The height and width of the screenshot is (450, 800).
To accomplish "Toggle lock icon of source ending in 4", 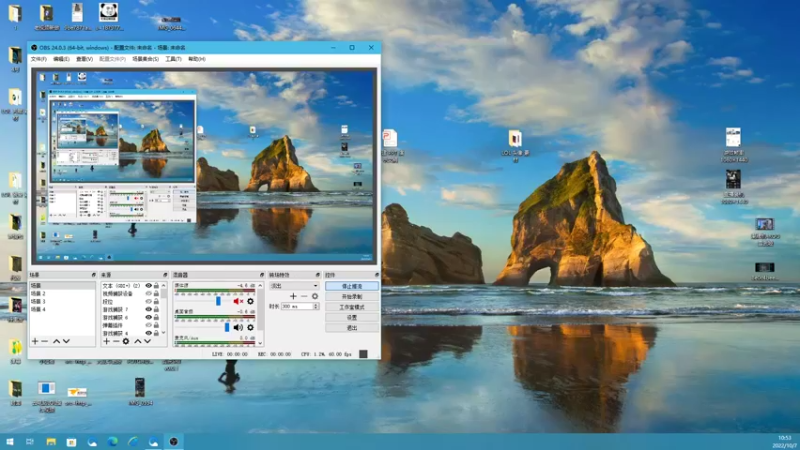I will [x=156, y=333].
